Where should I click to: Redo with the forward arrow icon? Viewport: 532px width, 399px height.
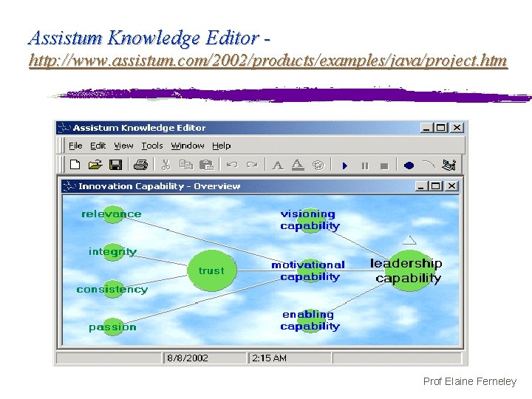pos(252,165)
